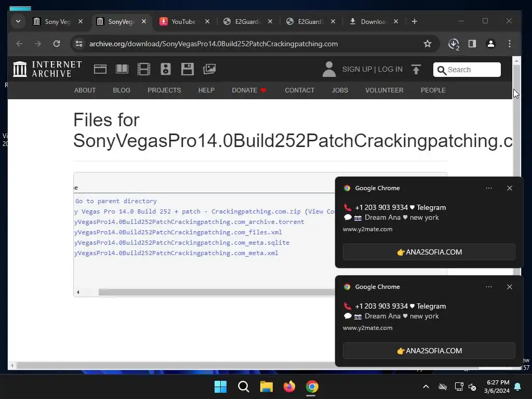The image size is (532, 399).
Task: Open Chrome three-dot menu
Action: pos(510,44)
